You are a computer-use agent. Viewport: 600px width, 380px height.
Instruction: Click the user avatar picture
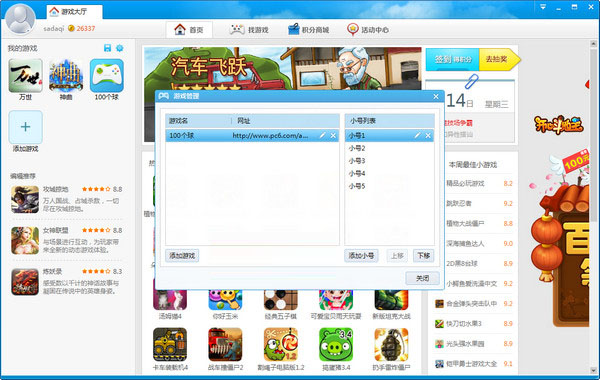point(20,18)
